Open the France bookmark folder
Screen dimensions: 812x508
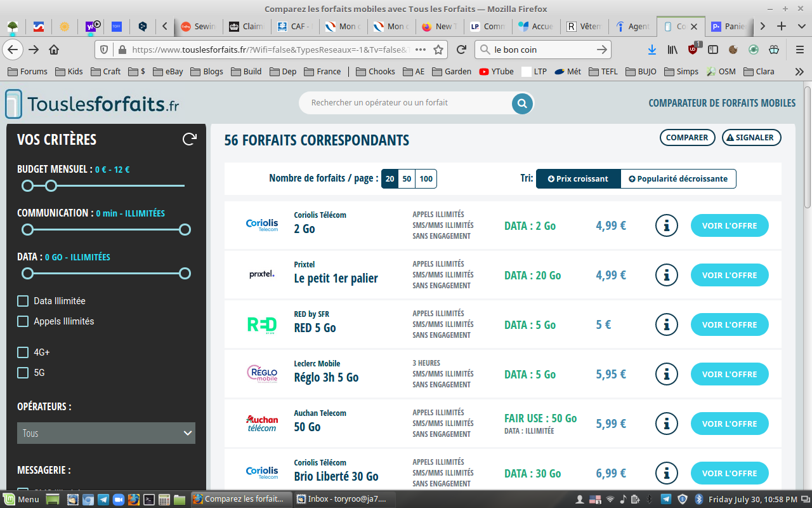coord(322,72)
